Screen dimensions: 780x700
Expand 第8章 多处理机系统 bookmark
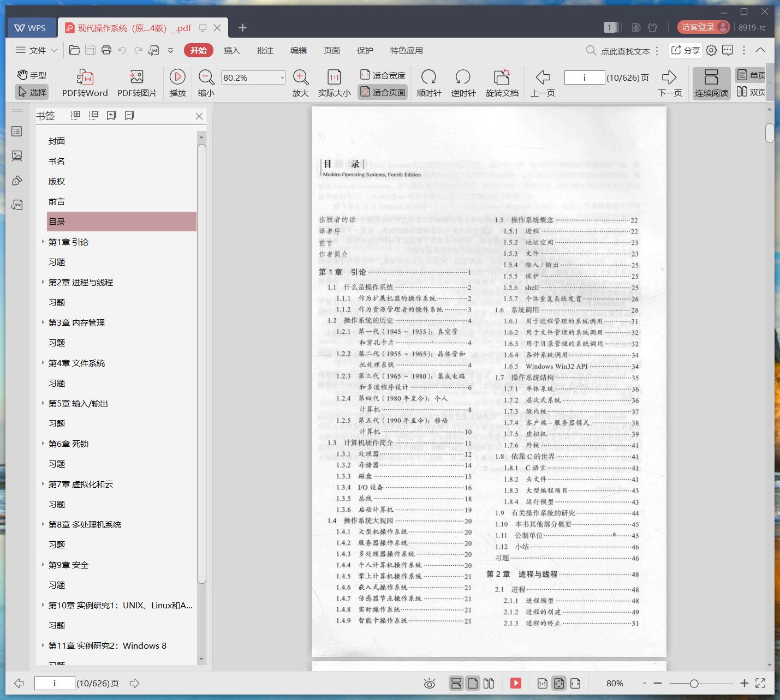click(43, 524)
